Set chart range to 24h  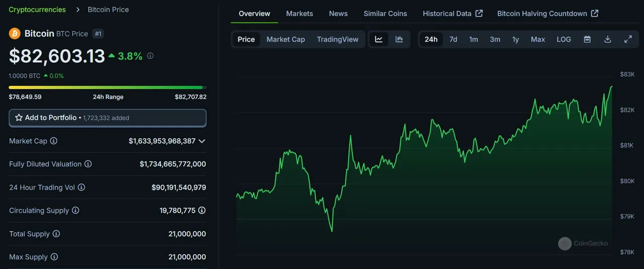click(431, 39)
